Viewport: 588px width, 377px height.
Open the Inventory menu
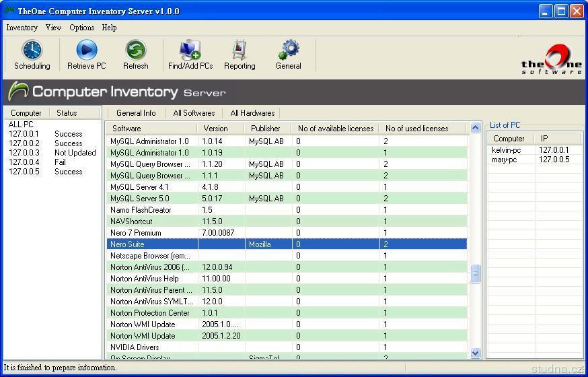tap(22, 28)
